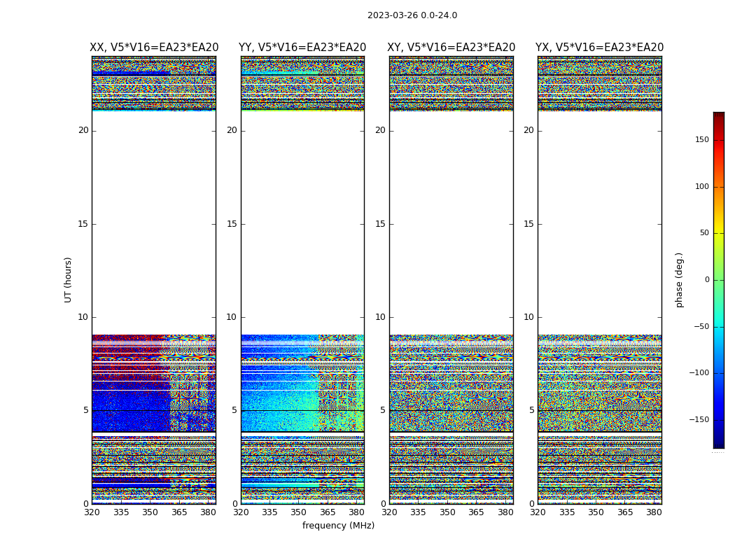Click the date title 2023-03-26 0.0-24.0

(412, 15)
